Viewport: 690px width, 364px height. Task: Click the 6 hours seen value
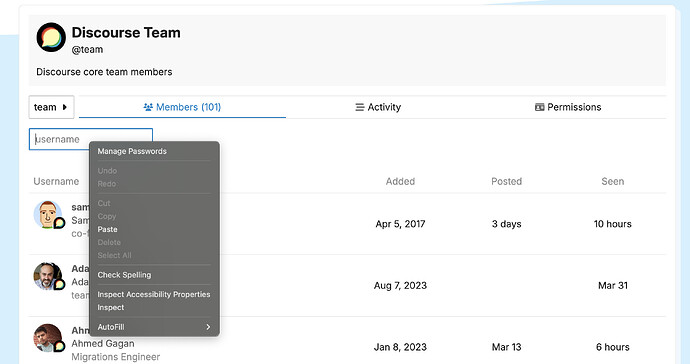click(613, 347)
